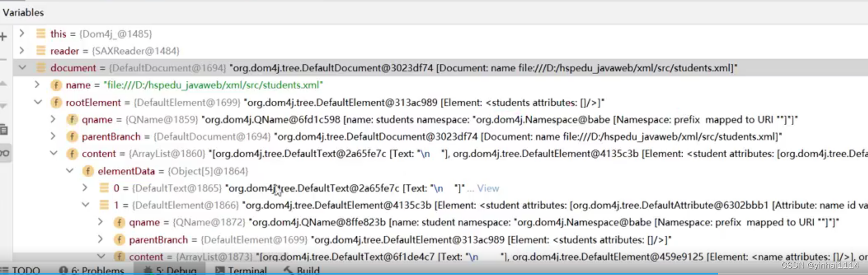
Task: Click object icon beside 'this'
Action: [41, 33]
